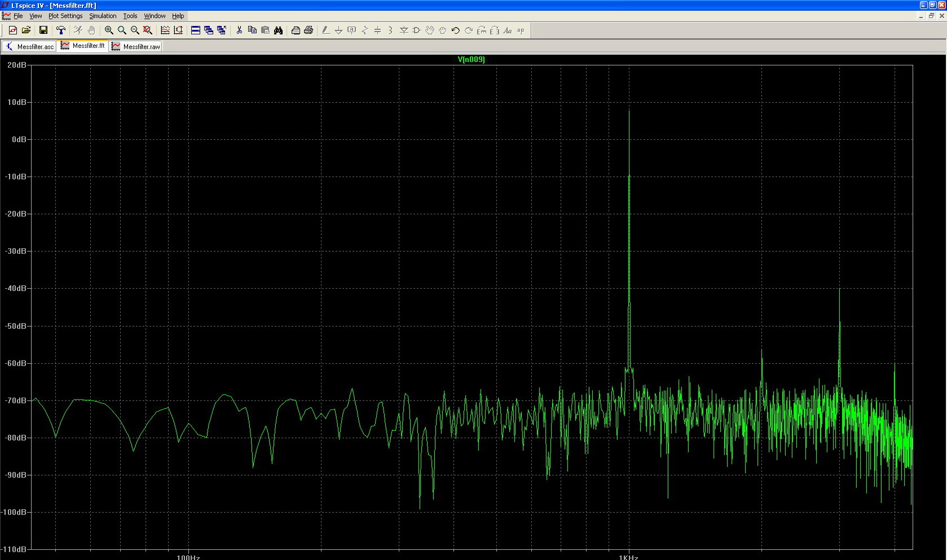This screenshot has height=560, width=947.
Task: Click the Paste icon
Action: [x=265, y=30]
